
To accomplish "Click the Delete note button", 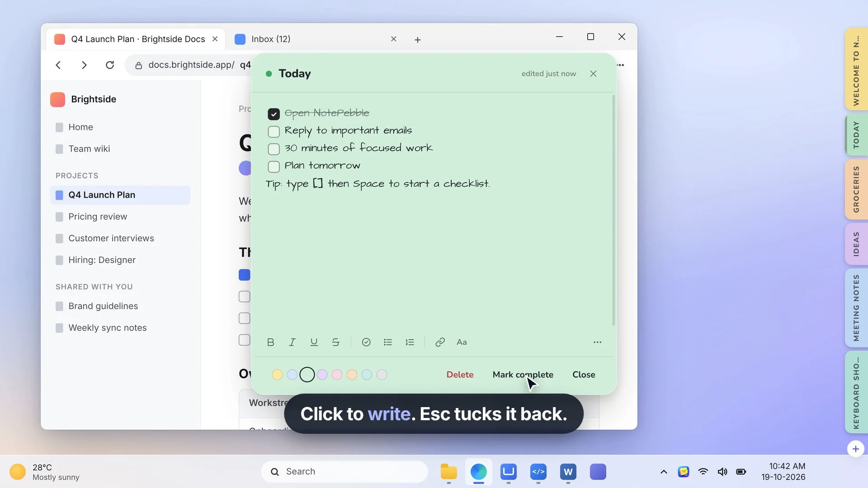I will 460,375.
